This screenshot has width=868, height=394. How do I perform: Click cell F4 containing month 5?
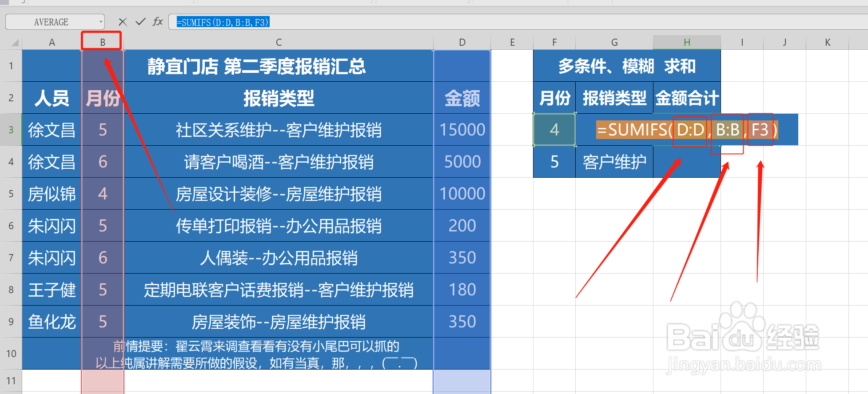[554, 162]
